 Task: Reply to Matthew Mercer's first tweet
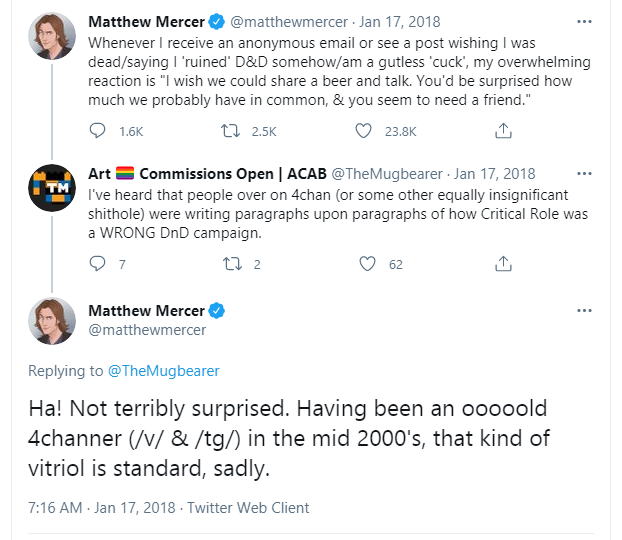[x=98, y=130]
